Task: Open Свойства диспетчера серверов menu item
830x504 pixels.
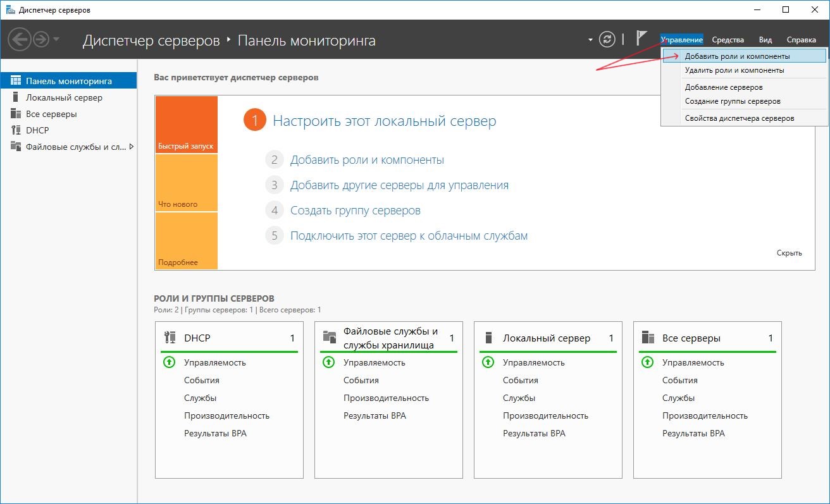Action: coord(740,118)
